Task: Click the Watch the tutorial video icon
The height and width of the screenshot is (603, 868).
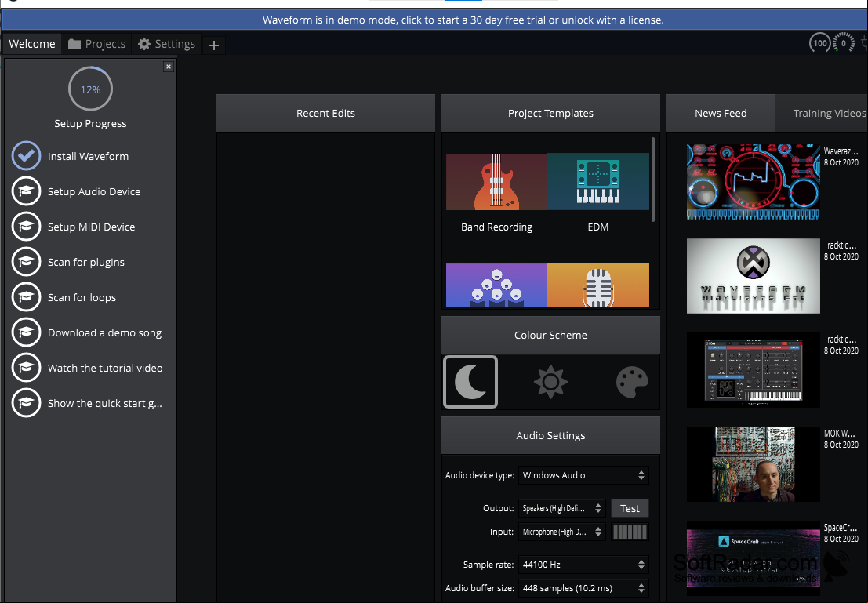Action: (x=26, y=368)
